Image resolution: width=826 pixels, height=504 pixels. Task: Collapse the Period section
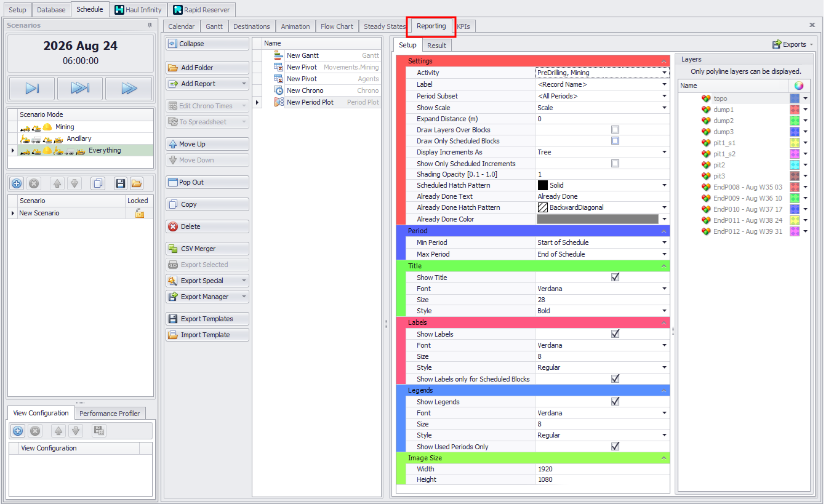coord(664,231)
